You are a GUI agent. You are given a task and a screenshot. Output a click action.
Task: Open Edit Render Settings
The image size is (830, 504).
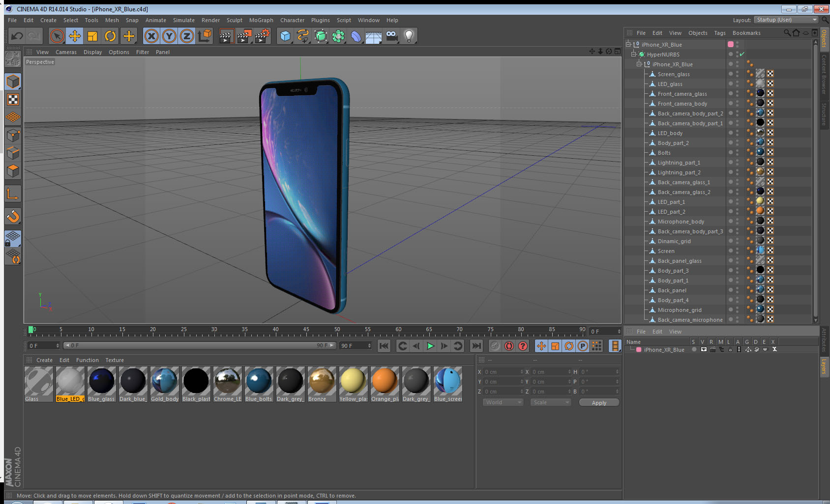(263, 36)
